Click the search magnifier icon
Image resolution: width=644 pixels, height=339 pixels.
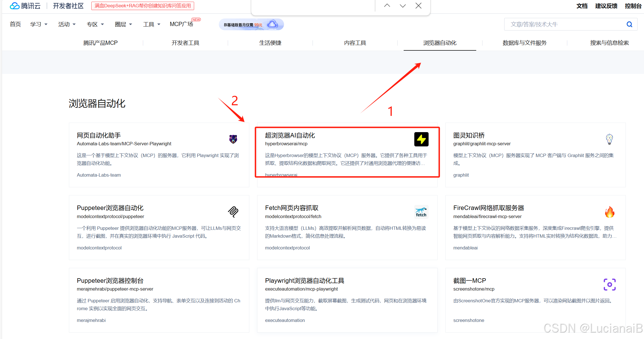pyautogui.click(x=629, y=24)
